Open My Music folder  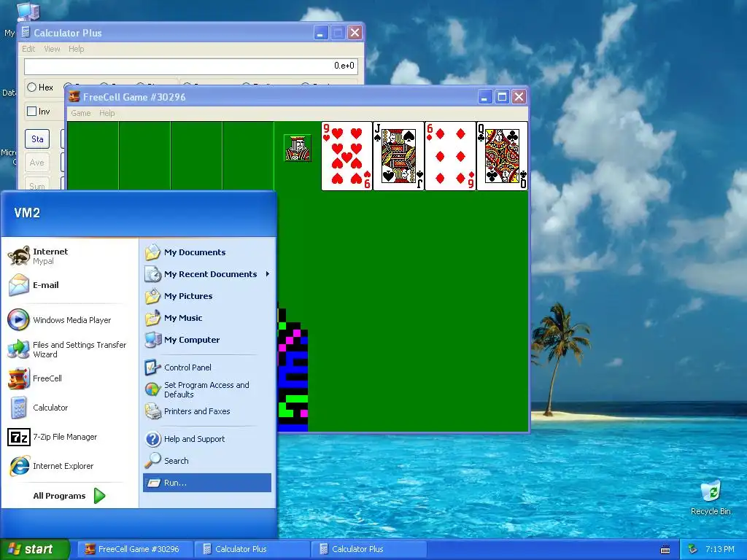(207, 318)
